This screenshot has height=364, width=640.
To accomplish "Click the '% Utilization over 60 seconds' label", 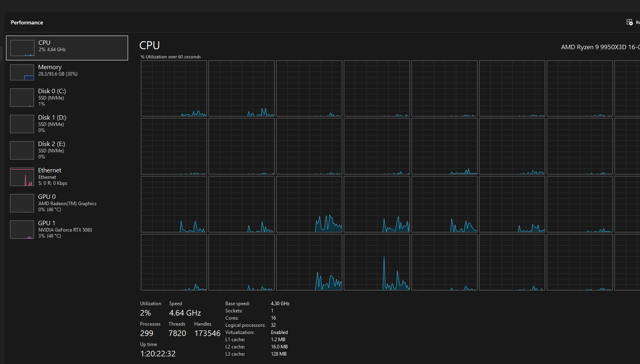I will point(171,57).
